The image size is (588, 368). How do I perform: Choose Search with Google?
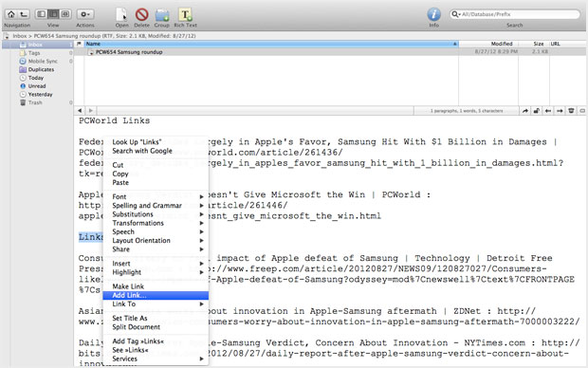[x=156, y=151]
